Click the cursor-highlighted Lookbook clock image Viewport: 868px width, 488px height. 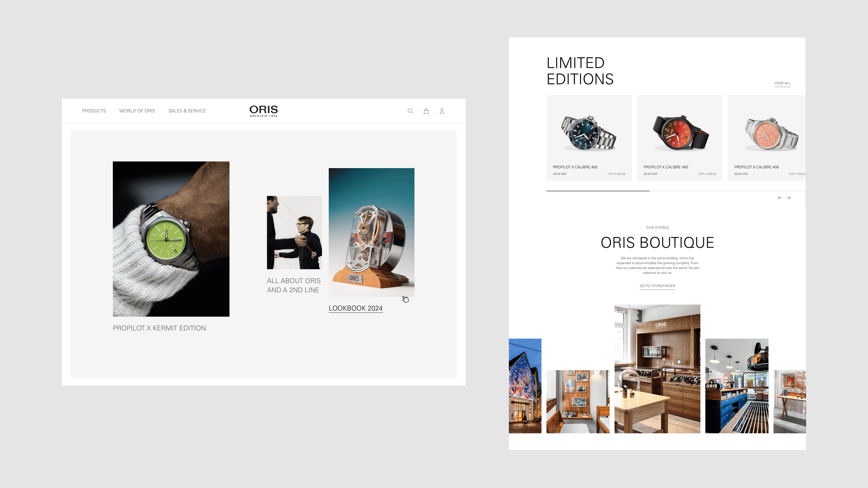[372, 232]
